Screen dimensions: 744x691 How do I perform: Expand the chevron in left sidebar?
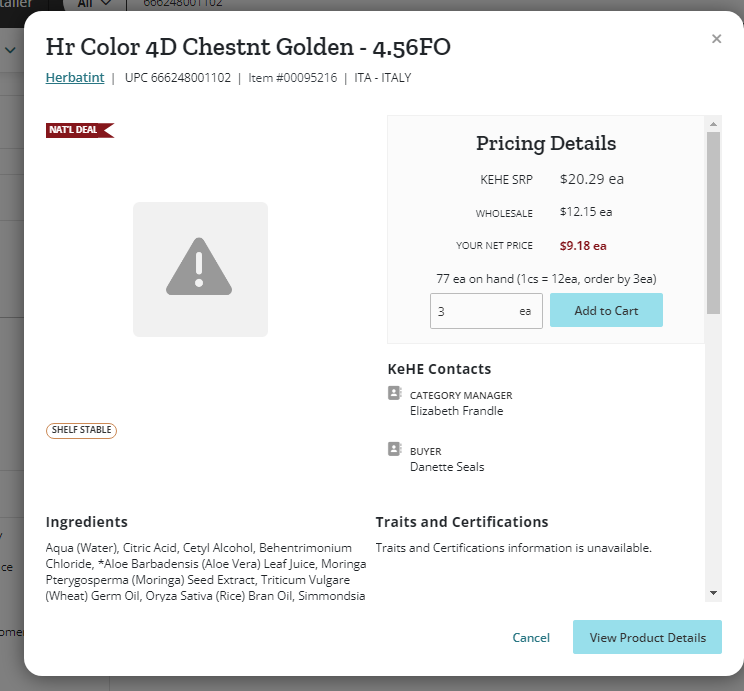click(10, 50)
